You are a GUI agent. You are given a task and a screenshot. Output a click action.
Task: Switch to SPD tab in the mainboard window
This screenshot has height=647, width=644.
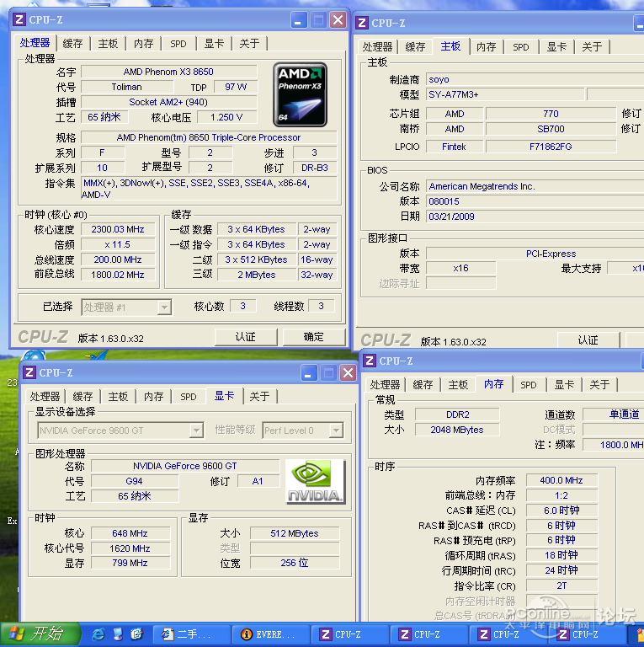pos(521,47)
